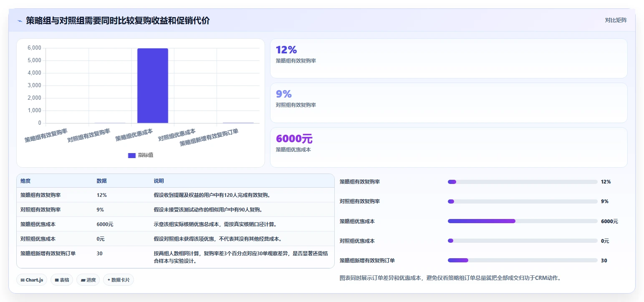Screen dimensions: 644x302
Task: Select the 6000元 策略组优惠成本 data card
Action: point(449,147)
